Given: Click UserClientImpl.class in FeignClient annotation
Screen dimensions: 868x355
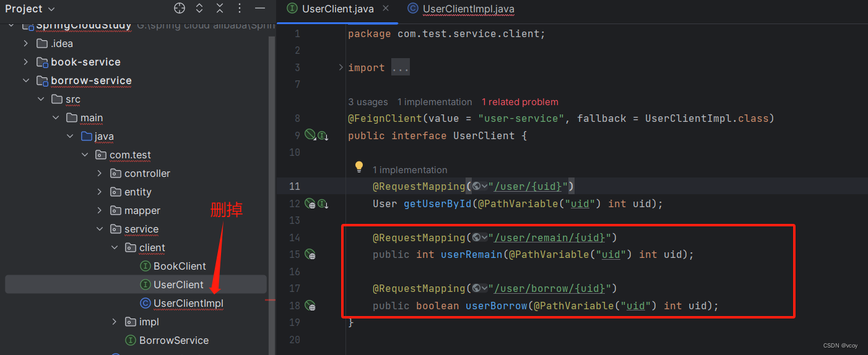Looking at the screenshot, I should coord(706,118).
